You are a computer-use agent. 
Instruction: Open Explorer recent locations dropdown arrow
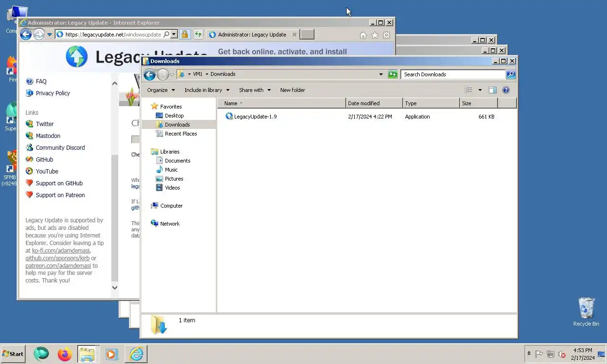[172, 75]
